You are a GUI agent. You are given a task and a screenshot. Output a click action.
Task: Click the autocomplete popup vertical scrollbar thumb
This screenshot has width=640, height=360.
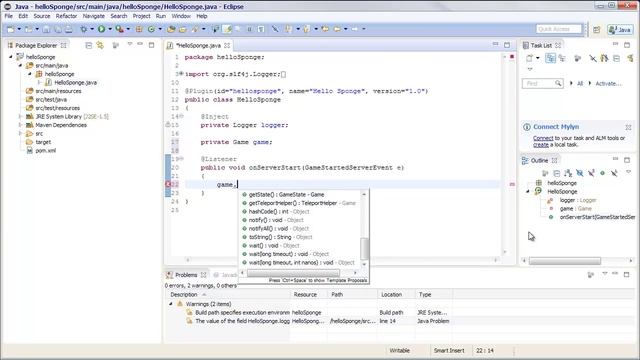pyautogui.click(x=364, y=248)
